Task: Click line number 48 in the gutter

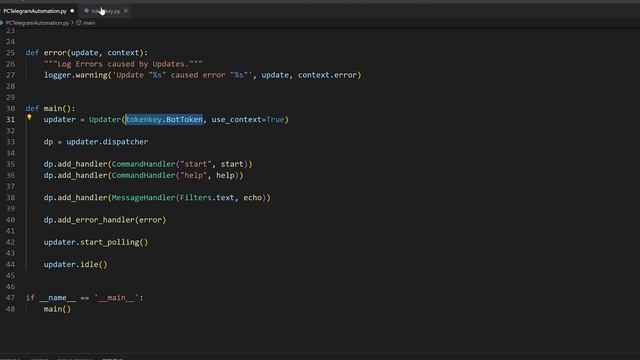Action: point(10,309)
